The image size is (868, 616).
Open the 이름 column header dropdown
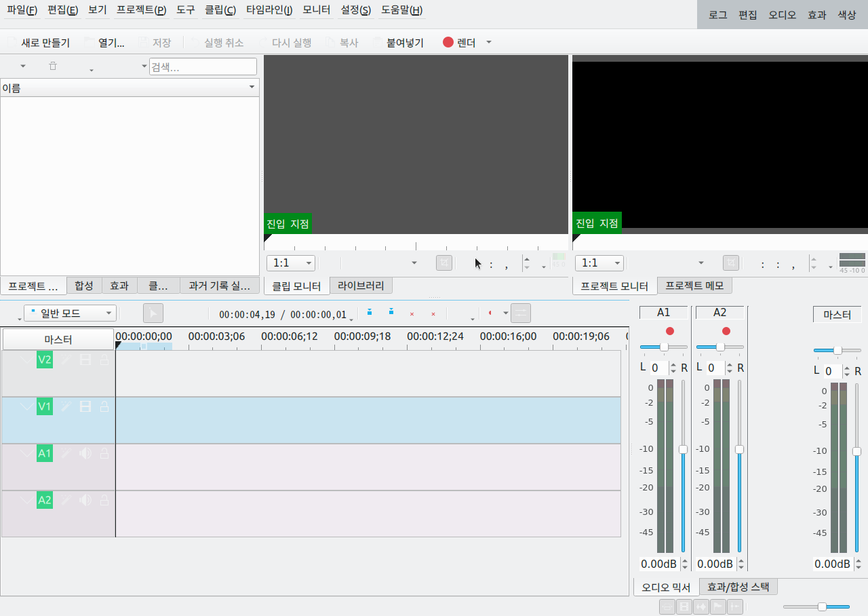click(x=252, y=88)
